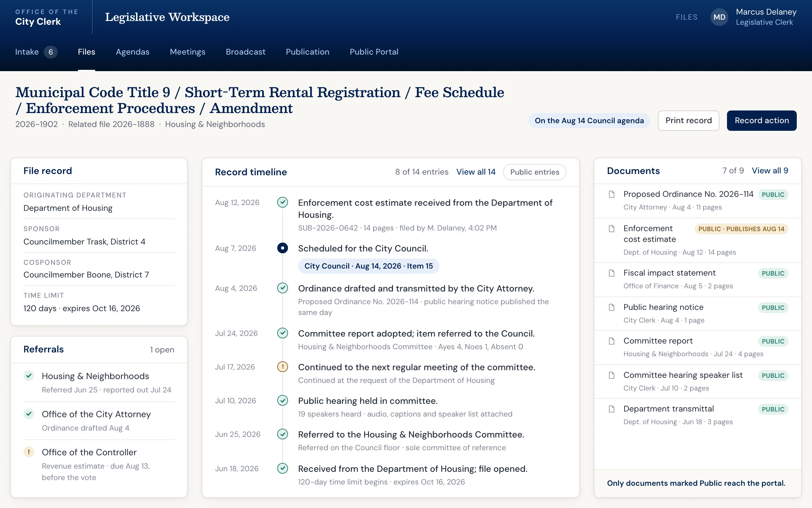
Task: Click the "2026-1902" file number
Action: [36, 124]
